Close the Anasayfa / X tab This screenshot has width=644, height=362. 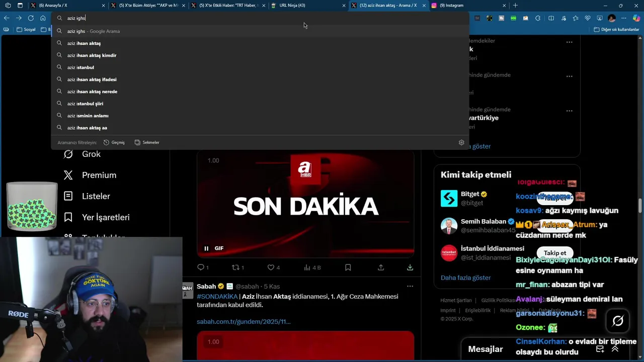(x=103, y=6)
